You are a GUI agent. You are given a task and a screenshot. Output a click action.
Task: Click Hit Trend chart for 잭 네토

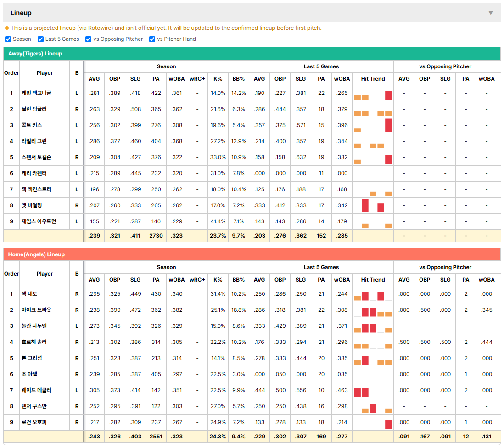(373, 294)
